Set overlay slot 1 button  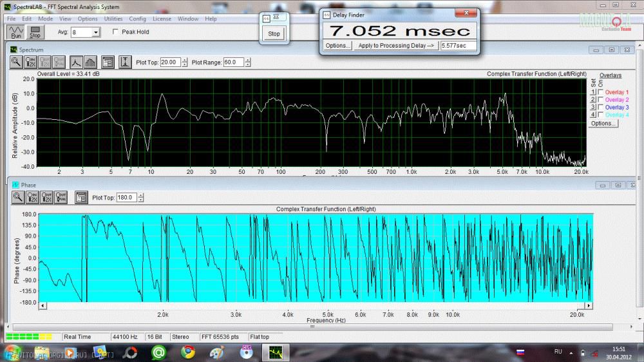[x=593, y=92]
